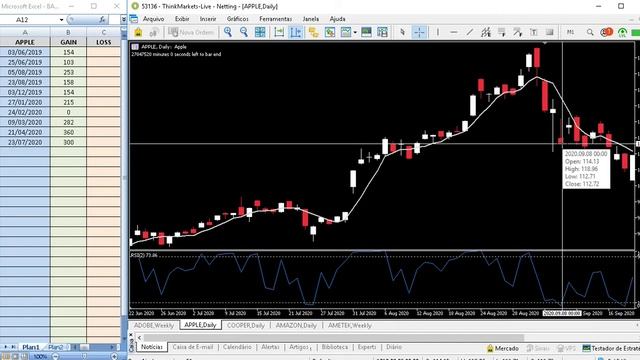Zoom out on the chart

coord(244,32)
